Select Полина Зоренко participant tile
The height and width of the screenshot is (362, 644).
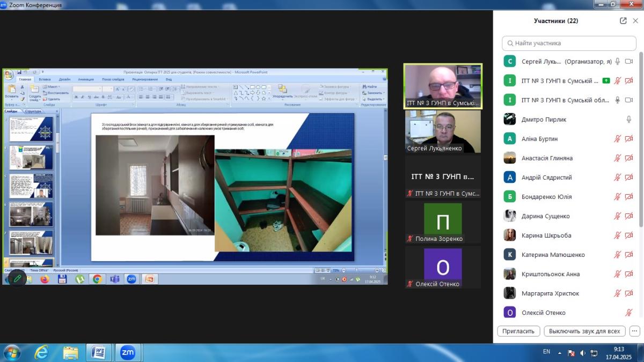coord(443,223)
